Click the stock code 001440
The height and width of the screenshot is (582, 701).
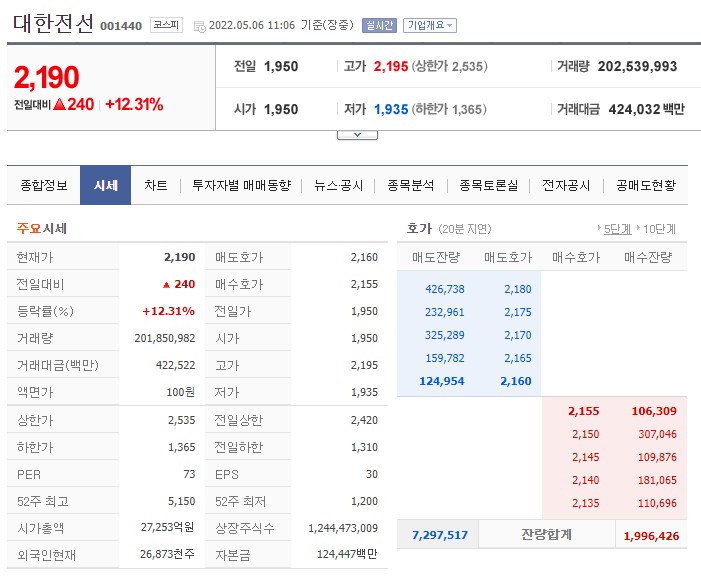tap(121, 26)
